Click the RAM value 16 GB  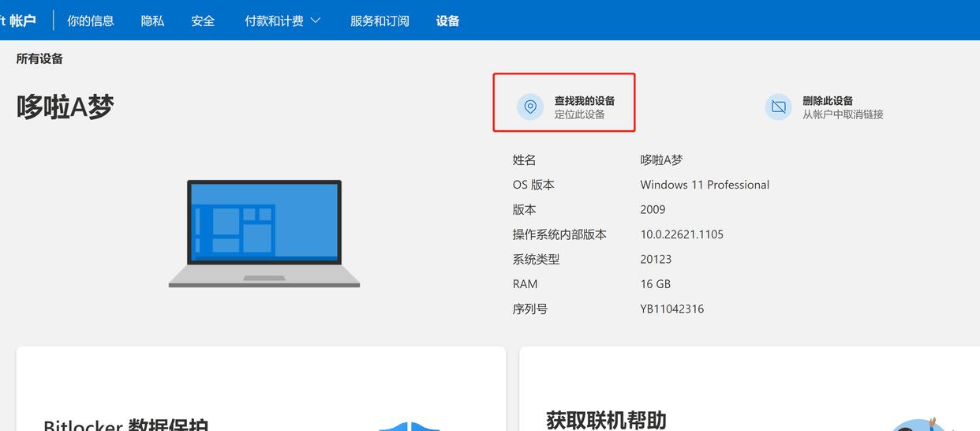pos(655,284)
